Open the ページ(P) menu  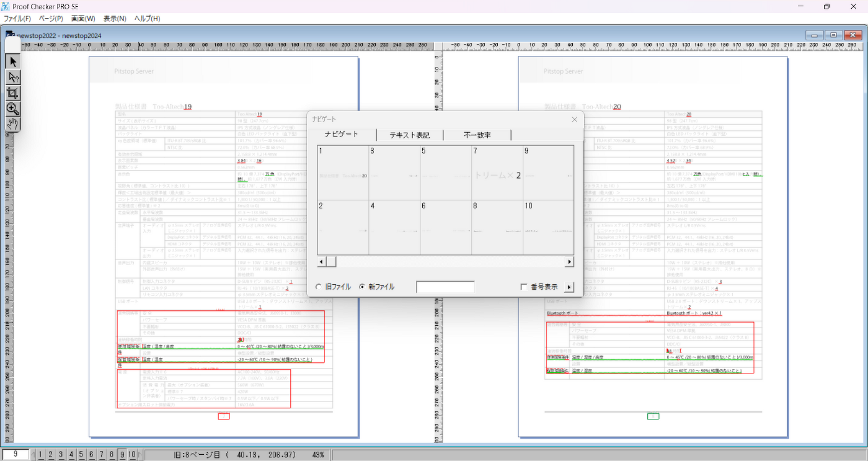(51, 19)
